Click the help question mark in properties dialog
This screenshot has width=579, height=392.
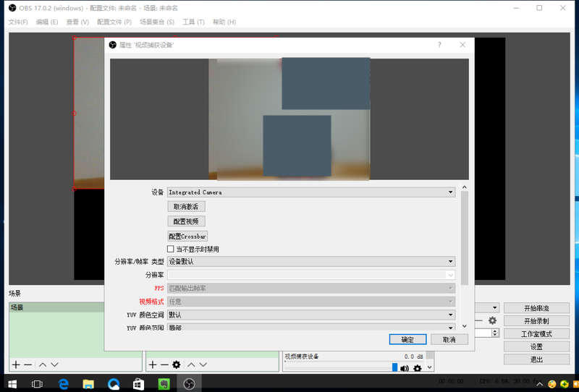439,45
